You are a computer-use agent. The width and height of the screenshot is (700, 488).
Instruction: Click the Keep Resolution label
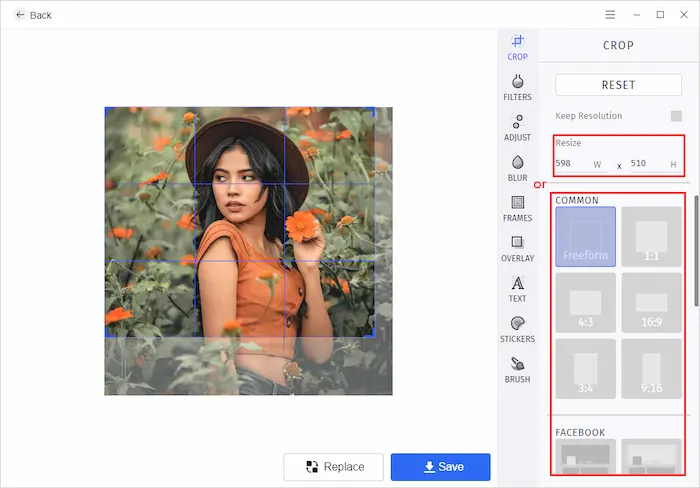pos(588,116)
